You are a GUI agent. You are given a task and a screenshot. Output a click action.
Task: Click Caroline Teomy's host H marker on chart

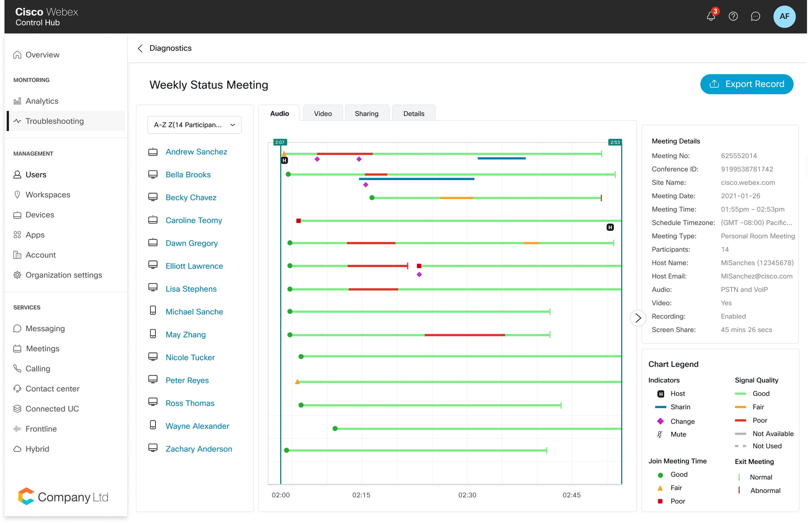tap(610, 227)
